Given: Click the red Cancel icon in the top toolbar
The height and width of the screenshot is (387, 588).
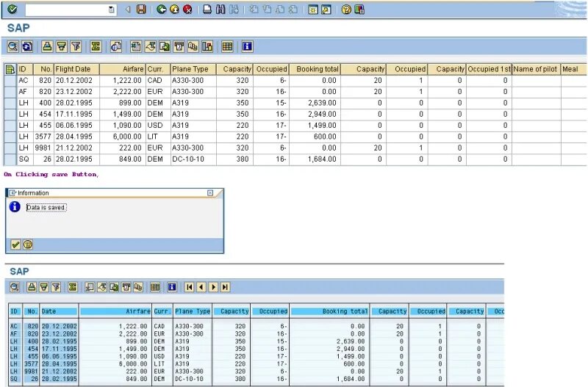Looking at the screenshot, I should click(187, 10).
